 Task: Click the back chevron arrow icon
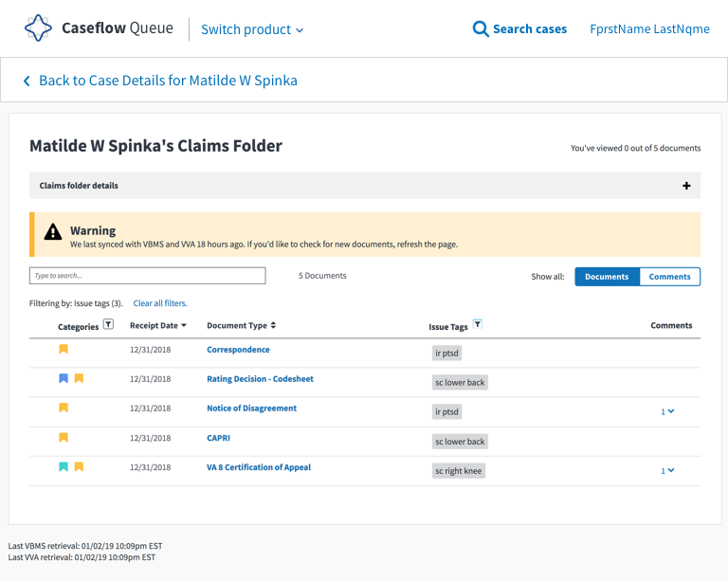click(x=27, y=81)
